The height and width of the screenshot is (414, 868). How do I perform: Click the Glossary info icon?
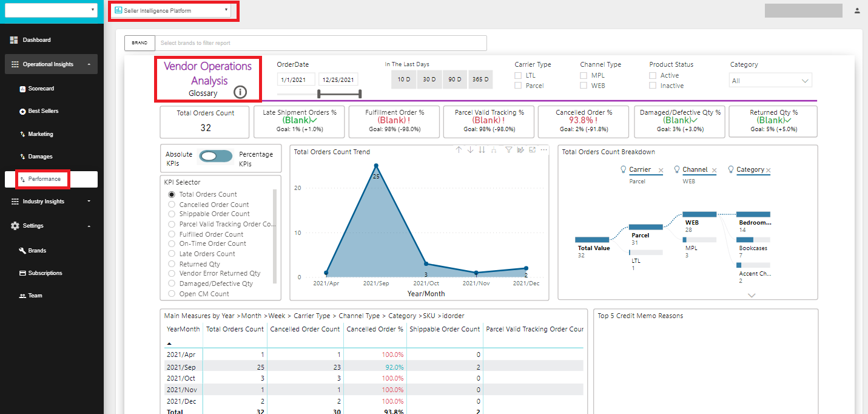tap(240, 92)
